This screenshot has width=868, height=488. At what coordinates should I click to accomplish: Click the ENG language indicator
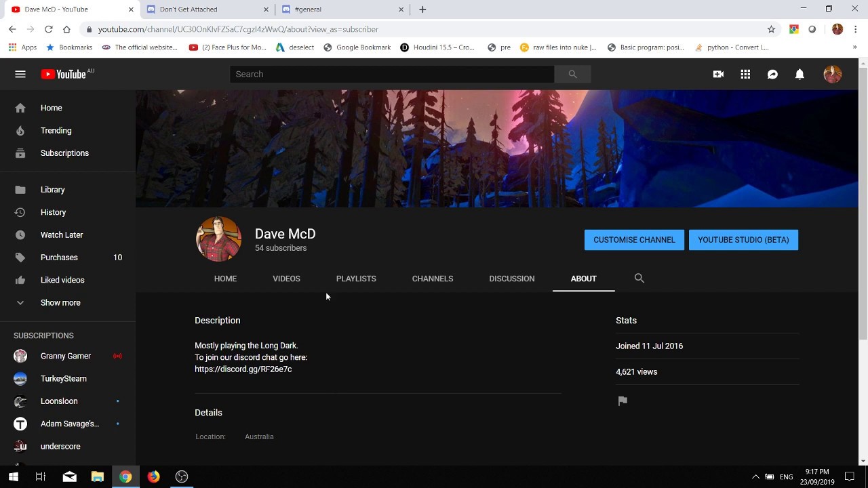point(787,477)
